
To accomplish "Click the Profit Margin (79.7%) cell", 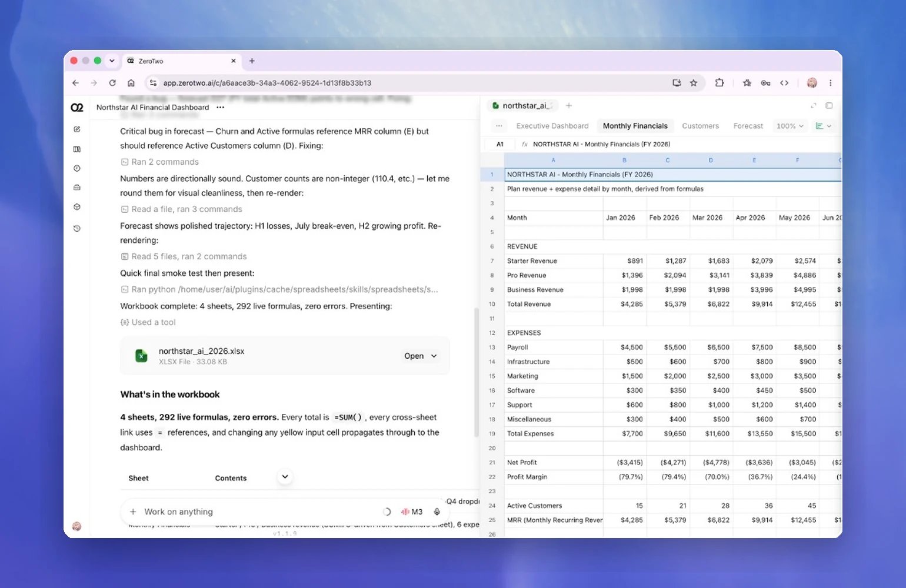I will [624, 477].
